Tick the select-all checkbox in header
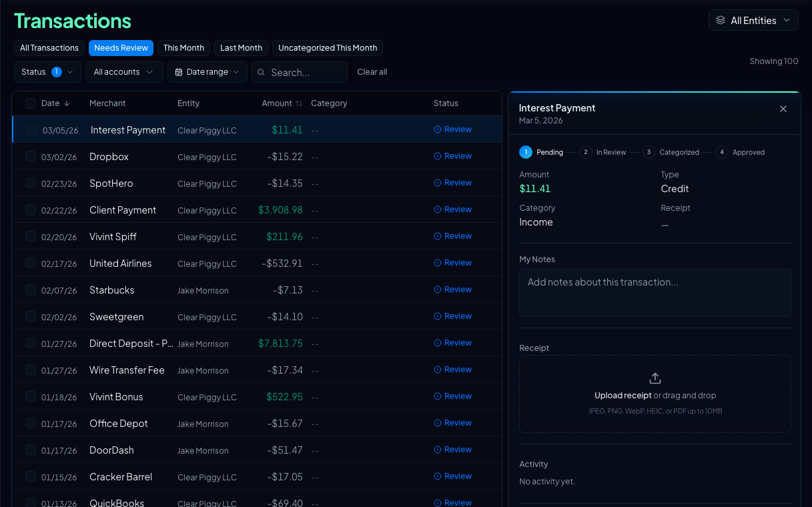Screen dimensions: 812x507 click(31, 103)
